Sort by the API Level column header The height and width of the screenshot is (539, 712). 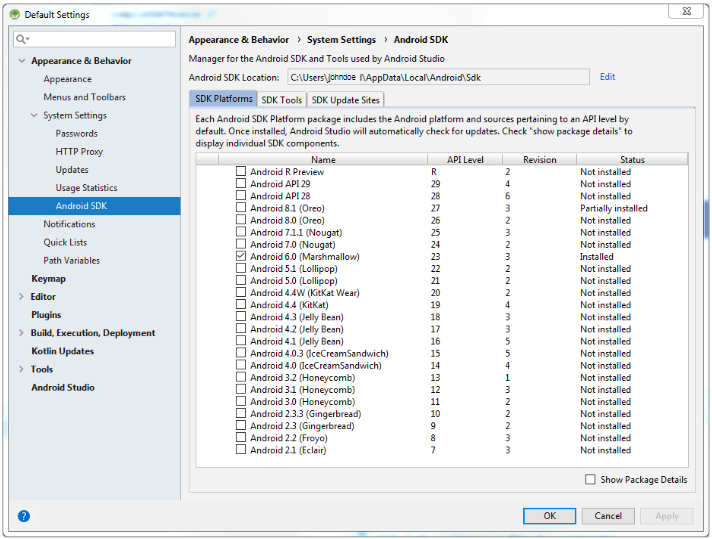pos(465,159)
